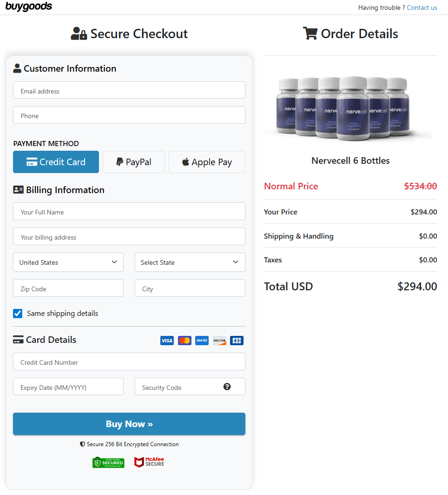Focus the Credit Card Number field
Screen dimensions: 448x495
129,361
